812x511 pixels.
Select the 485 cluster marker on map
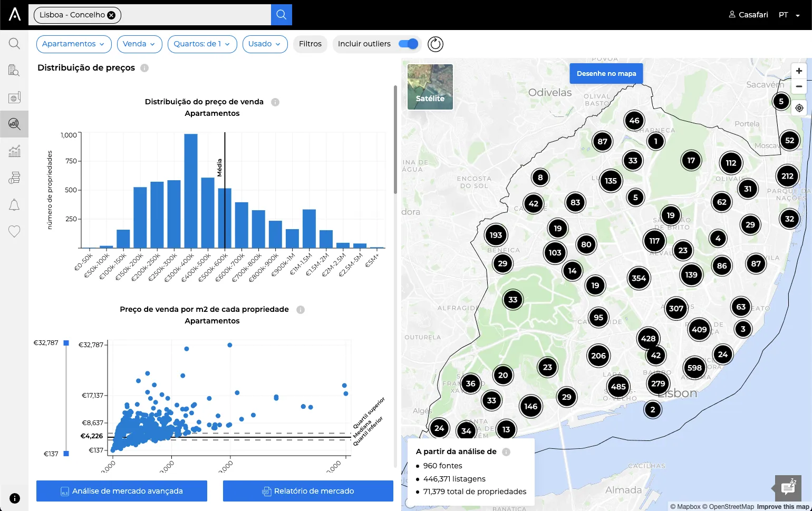[618, 387]
